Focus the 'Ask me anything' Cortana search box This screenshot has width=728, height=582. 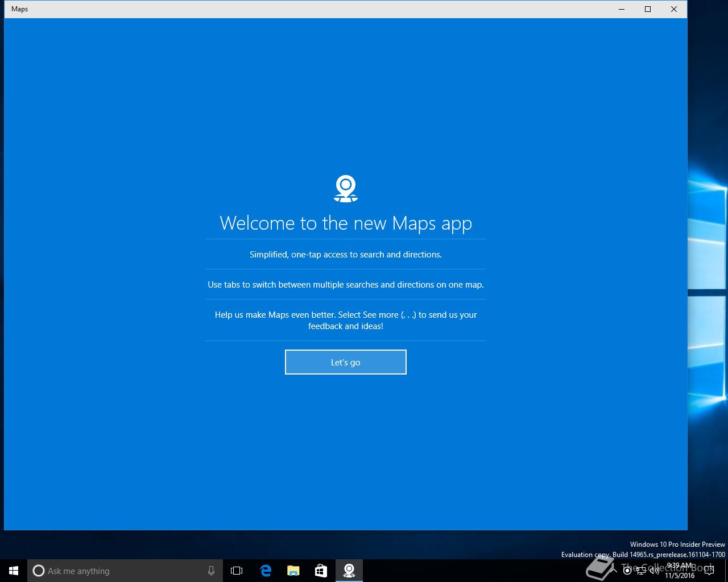pos(125,571)
